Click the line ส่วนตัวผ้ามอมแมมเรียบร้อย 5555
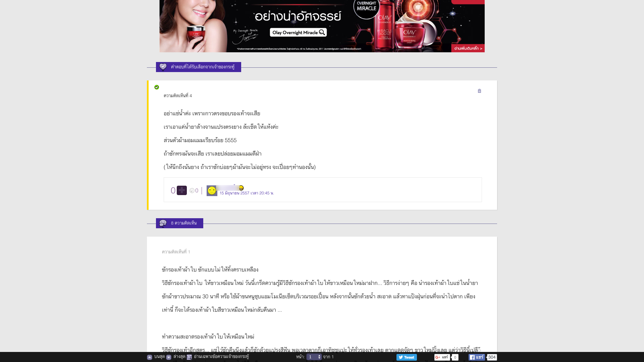644x362 pixels. coord(200,140)
